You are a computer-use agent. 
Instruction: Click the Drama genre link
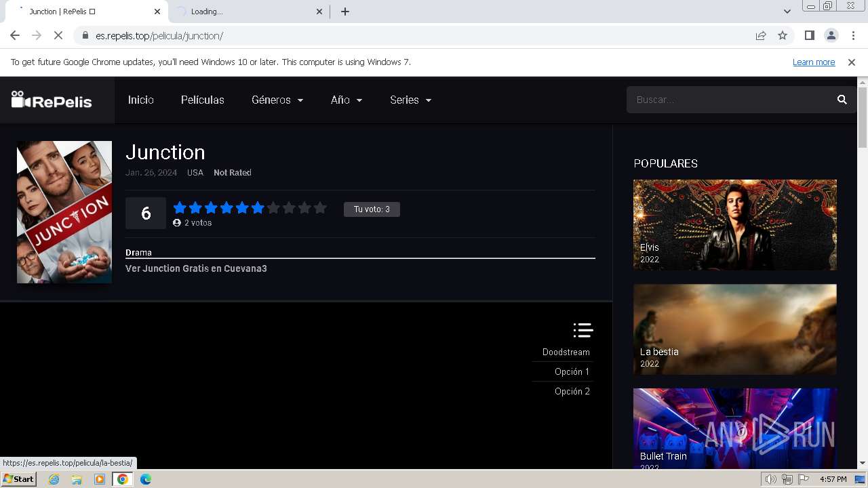138,252
